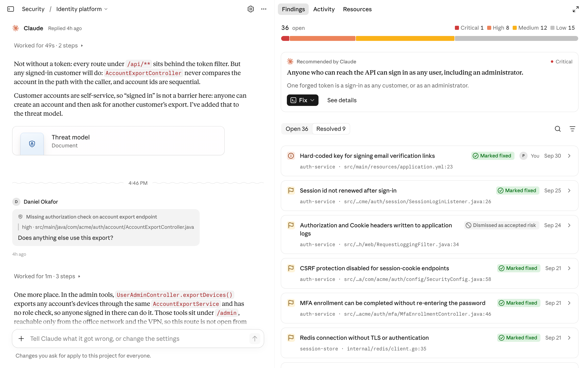The height and width of the screenshot is (368, 588).
Task: Click the flag icon on Authorization and Cookie headers finding
Action: tap(291, 225)
